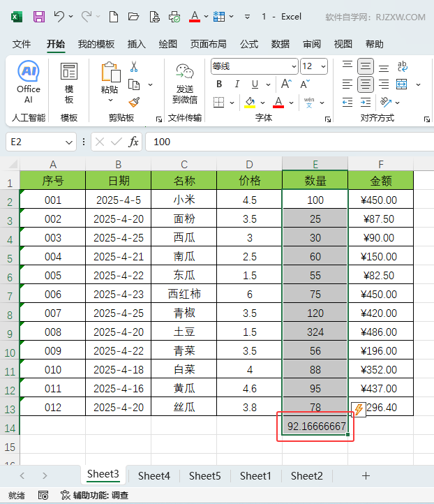Click the Insert Function fx button
The width and height of the screenshot is (434, 504).
[133, 142]
